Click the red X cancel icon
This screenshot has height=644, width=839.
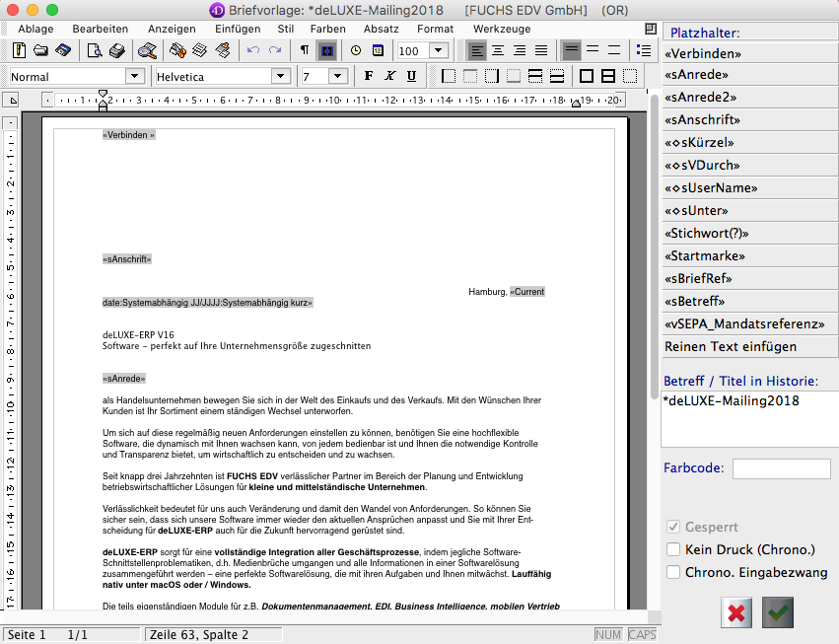pos(735,612)
